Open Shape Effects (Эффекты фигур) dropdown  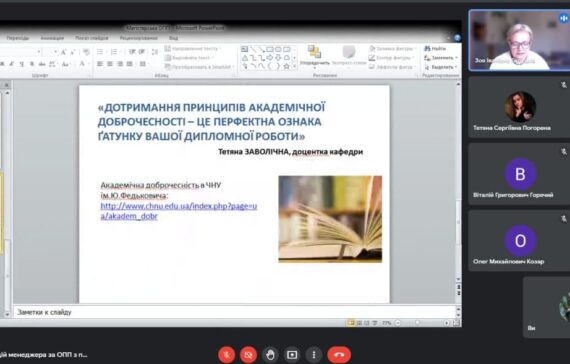click(392, 67)
